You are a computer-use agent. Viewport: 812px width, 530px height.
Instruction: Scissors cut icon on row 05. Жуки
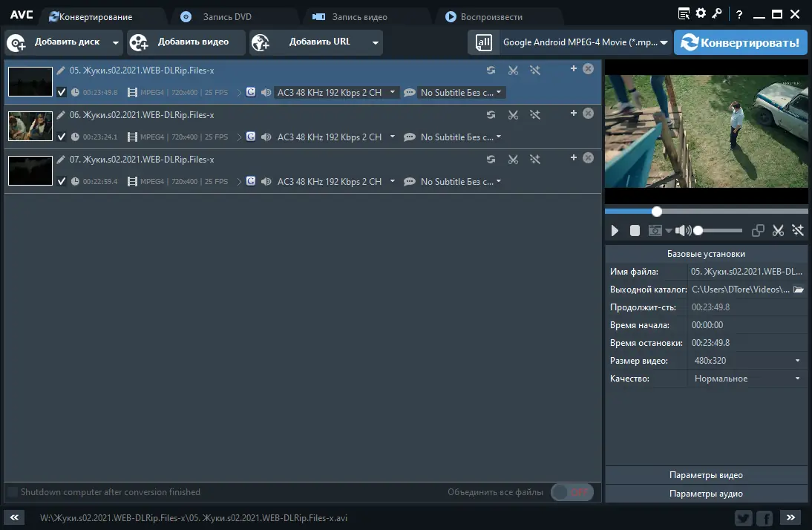(x=513, y=70)
